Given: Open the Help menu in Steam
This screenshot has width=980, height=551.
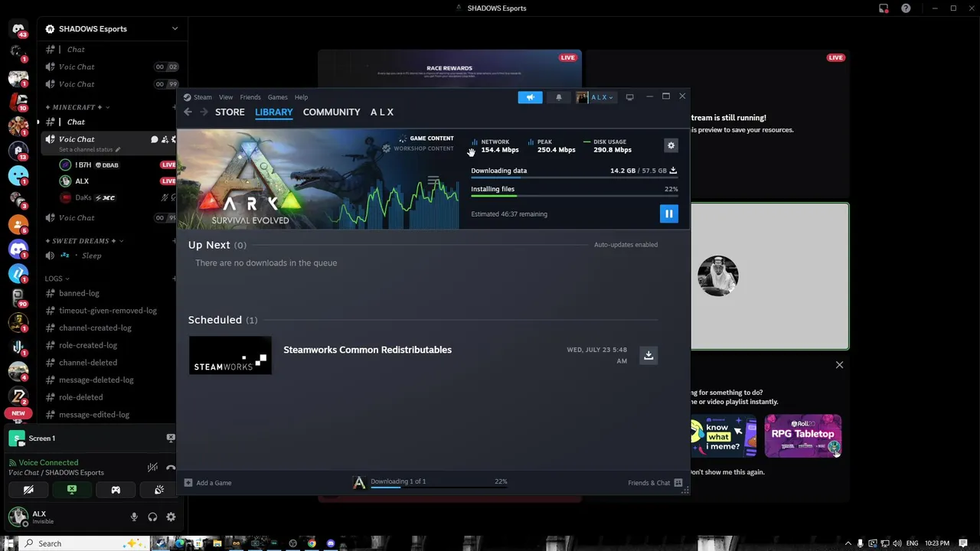Looking at the screenshot, I should (x=301, y=97).
